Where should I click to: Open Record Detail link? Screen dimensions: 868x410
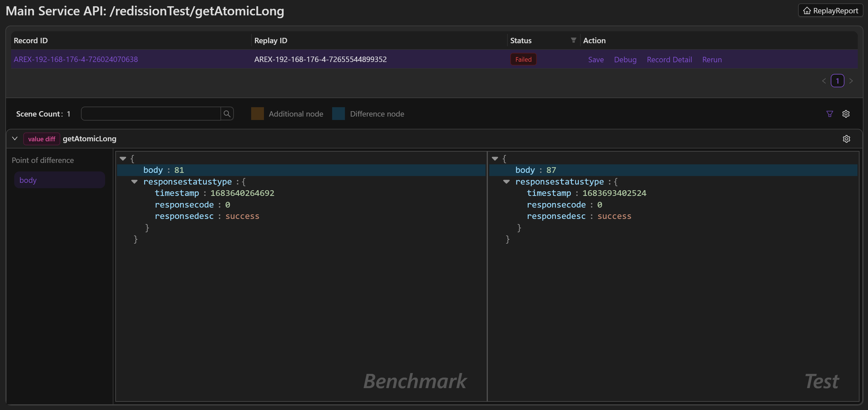669,60
